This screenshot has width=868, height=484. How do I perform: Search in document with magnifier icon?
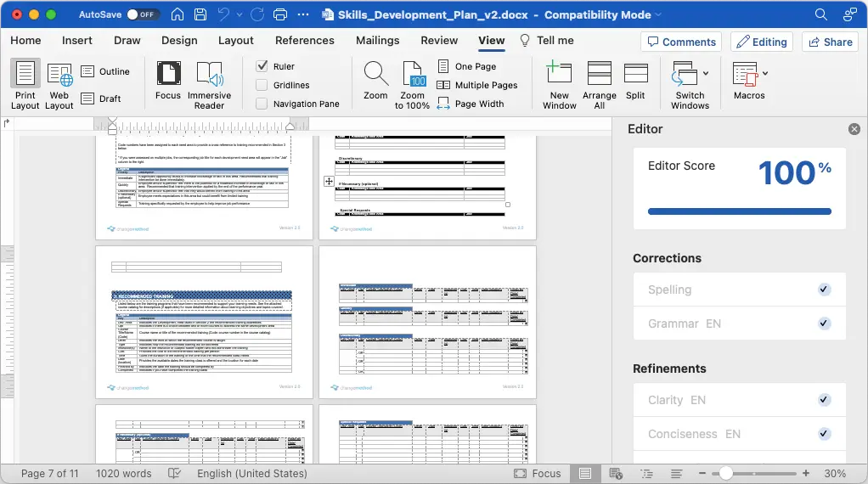(821, 14)
